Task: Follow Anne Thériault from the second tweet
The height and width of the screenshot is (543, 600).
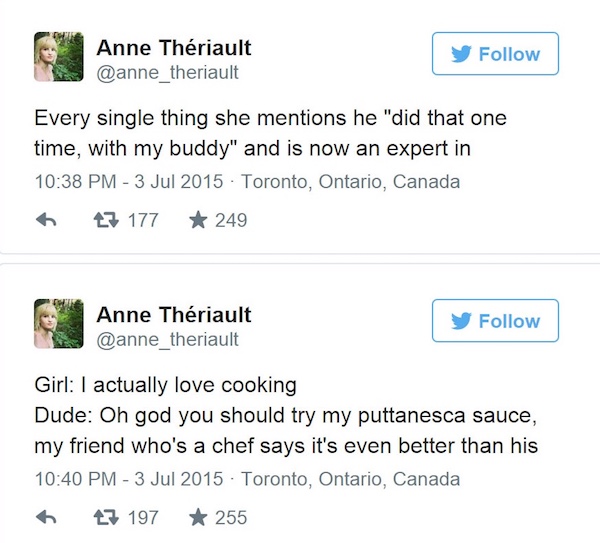Action: pos(495,321)
